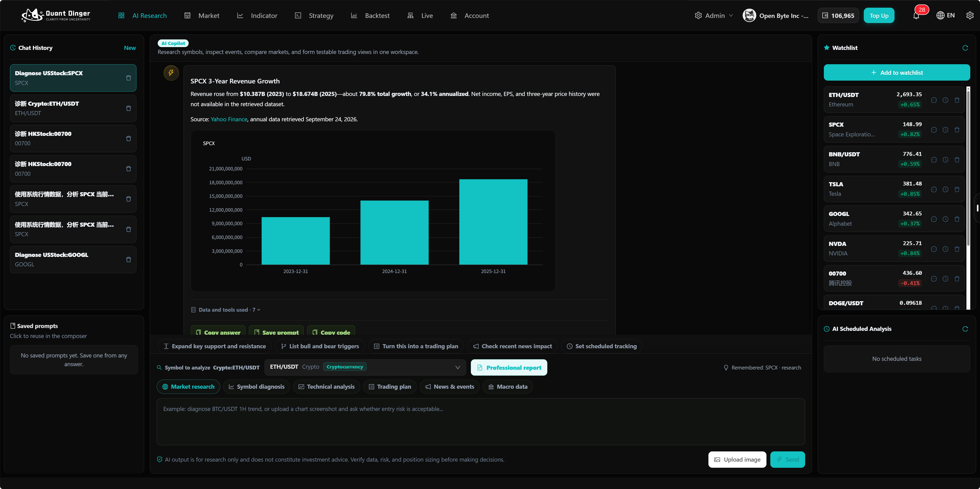Screen dimensions: 980x489
Task: Open AI chat icon for TSLA row
Action: [934, 189]
